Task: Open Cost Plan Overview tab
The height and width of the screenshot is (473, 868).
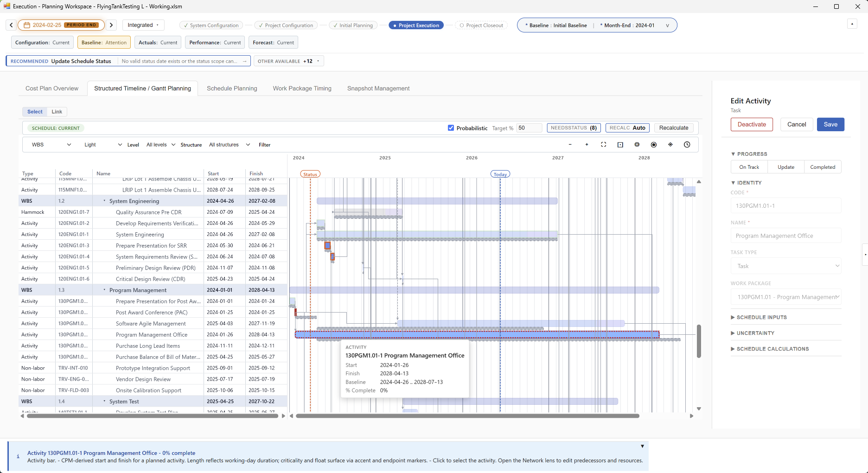Action: point(52,88)
